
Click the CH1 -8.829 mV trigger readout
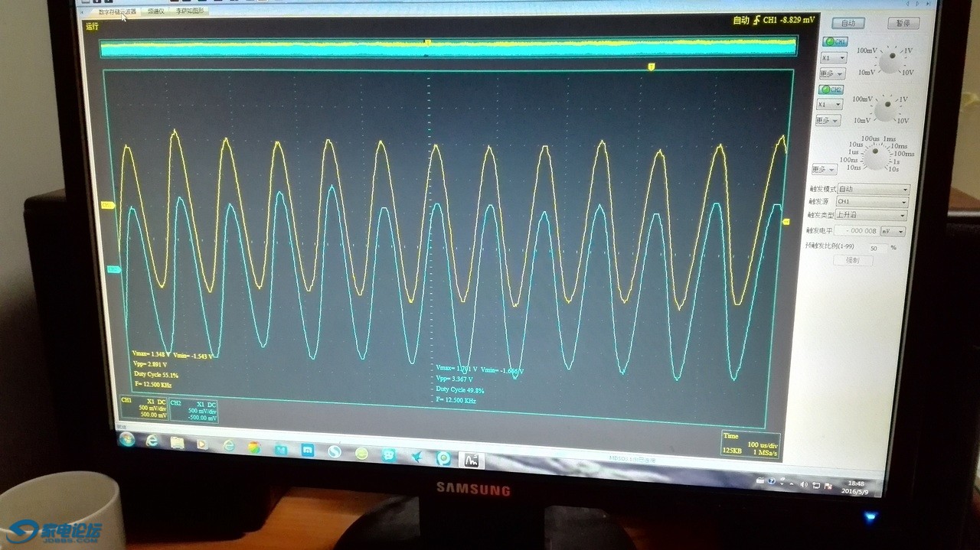click(789, 20)
